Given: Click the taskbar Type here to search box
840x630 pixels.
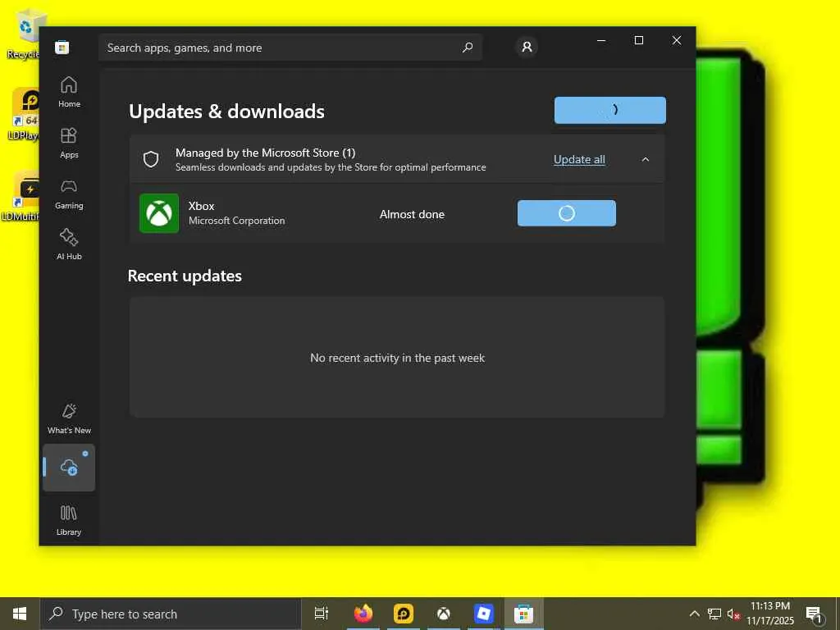Looking at the screenshot, I should [x=171, y=614].
